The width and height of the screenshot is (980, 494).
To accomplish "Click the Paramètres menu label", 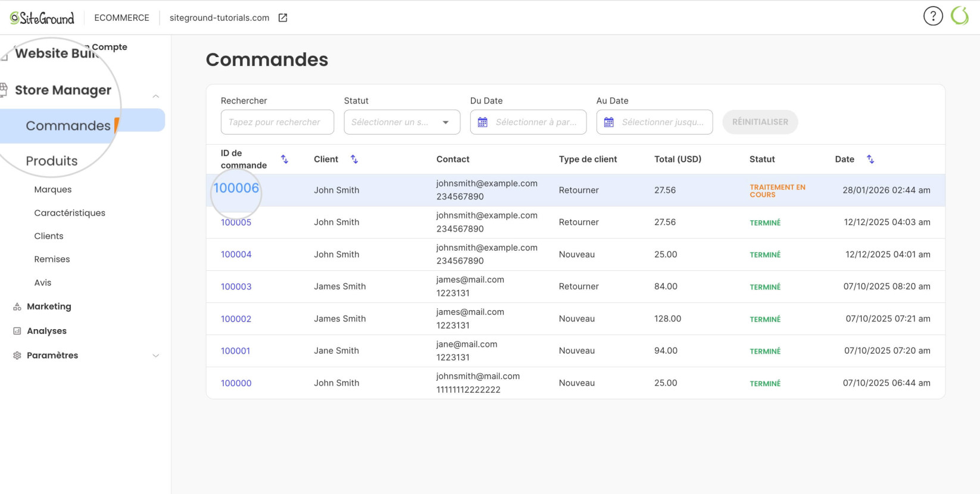I will tap(52, 355).
